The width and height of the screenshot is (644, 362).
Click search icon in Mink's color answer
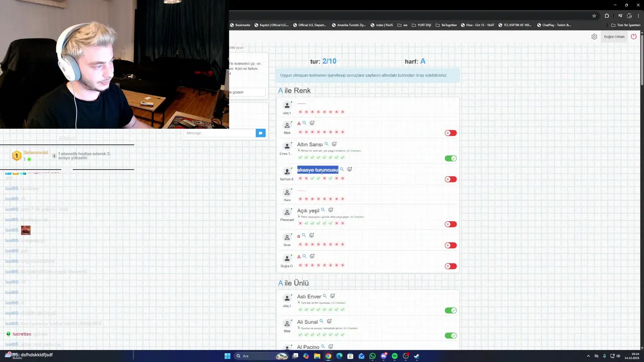click(x=304, y=123)
